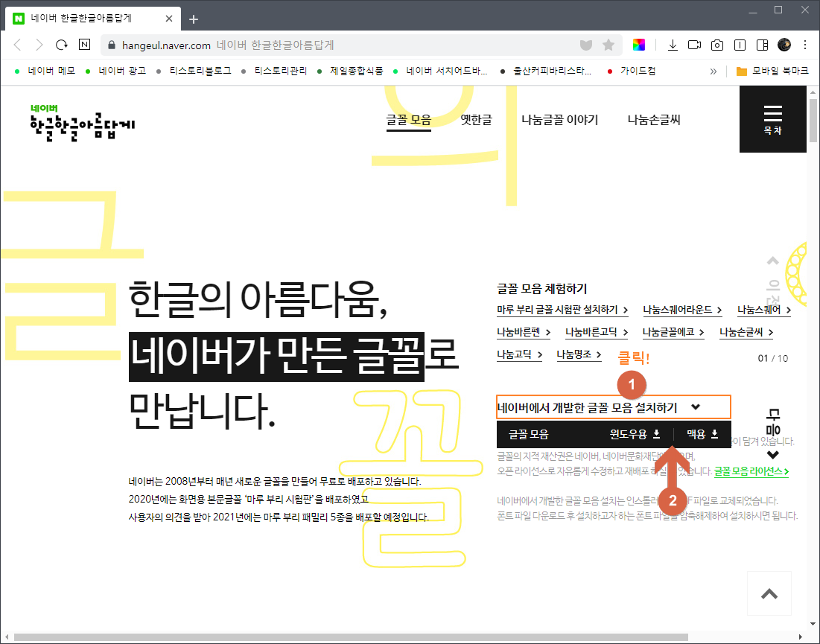Open 티스토리관리 bookmark
This screenshot has height=644, width=820.
[x=275, y=71]
